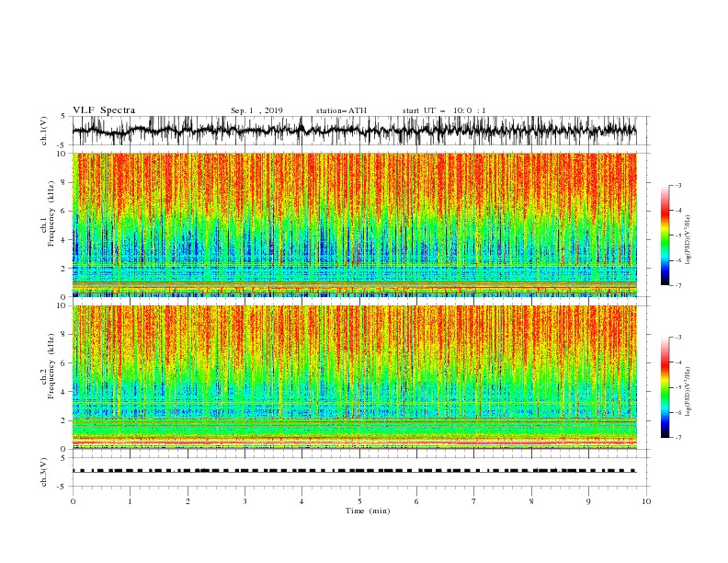Click the ch.1 spectrogram color scale bar

pyautogui.click(x=665, y=236)
